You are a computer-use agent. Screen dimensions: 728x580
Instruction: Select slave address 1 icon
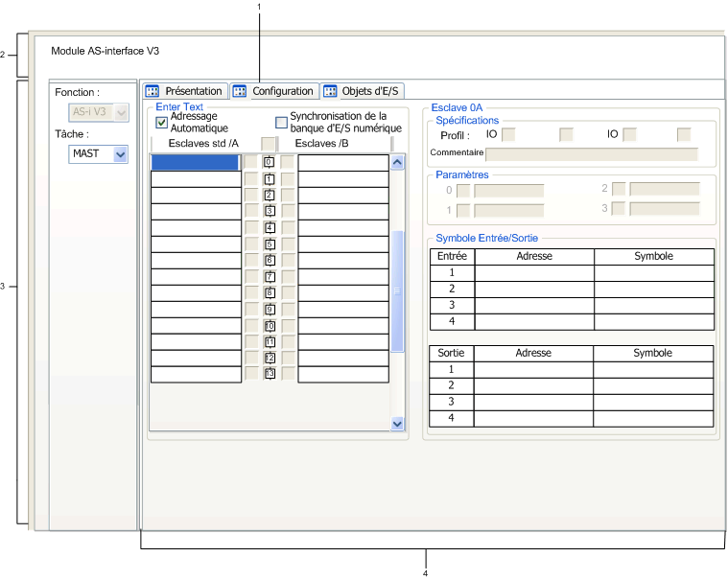(270, 179)
